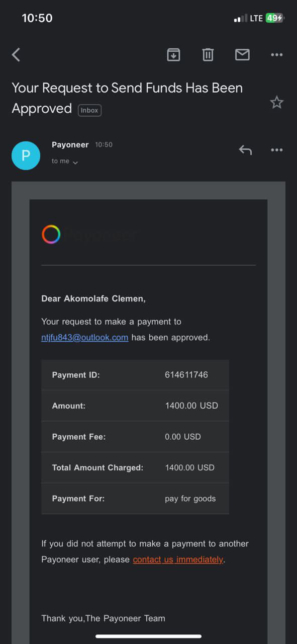The image size is (297, 644).
Task: Star this email
Action: coord(277,103)
